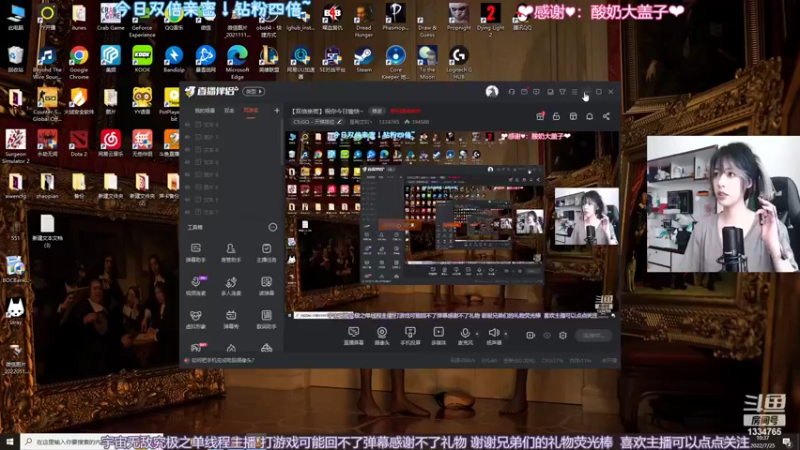Toggle visibility of 图片 7 source

[187, 137]
